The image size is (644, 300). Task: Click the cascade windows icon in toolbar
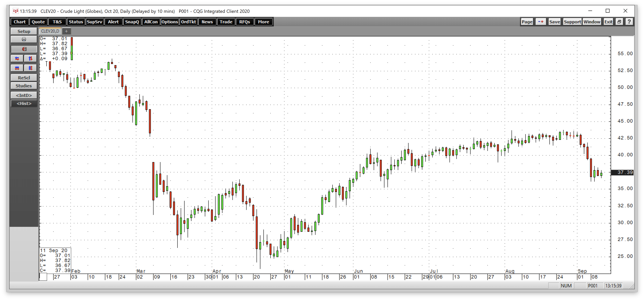click(619, 22)
